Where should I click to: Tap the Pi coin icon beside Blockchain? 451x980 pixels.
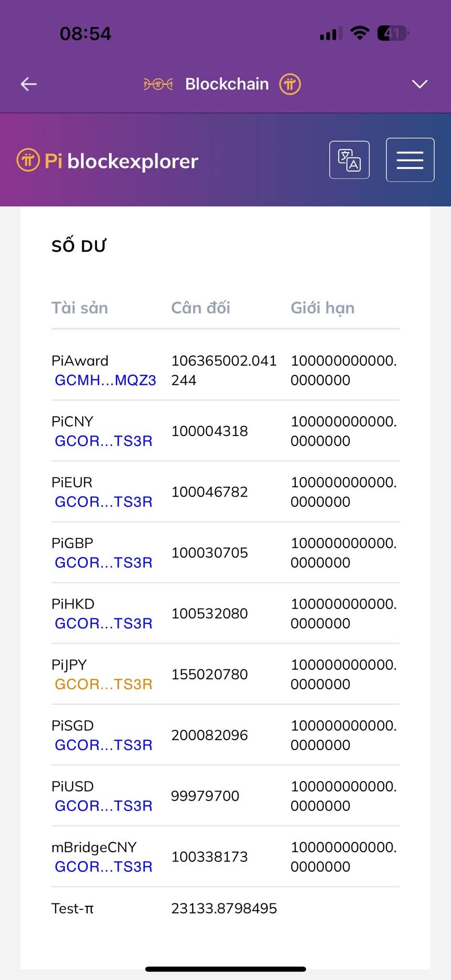point(290,84)
